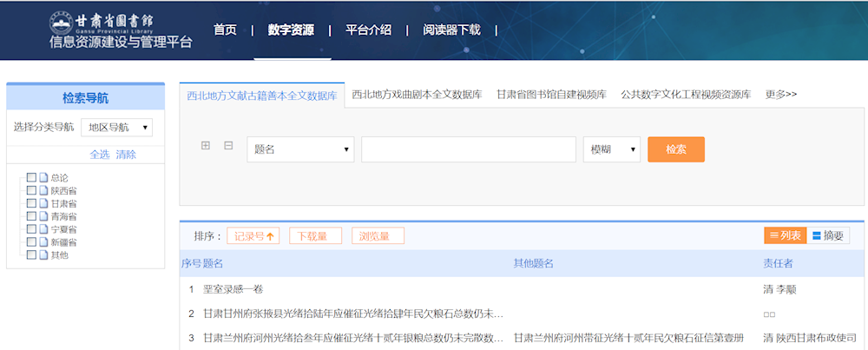Open the 地区导航 classification dropdown
Image resolution: width=868 pixels, height=350 pixels.
click(x=116, y=128)
